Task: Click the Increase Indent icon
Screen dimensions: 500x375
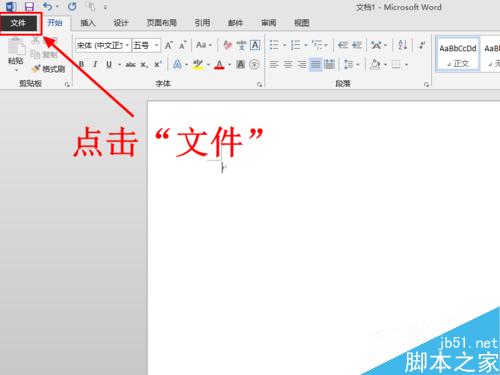Action: coord(357,45)
